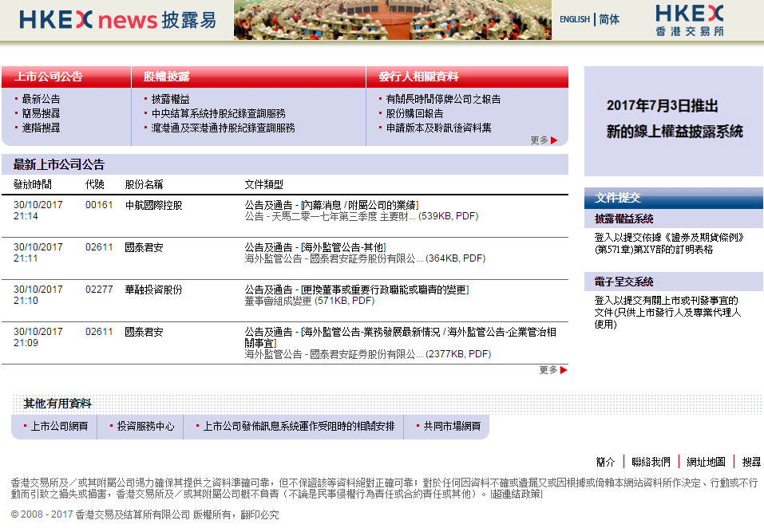Open 簡易搜尋 link

pyautogui.click(x=41, y=113)
